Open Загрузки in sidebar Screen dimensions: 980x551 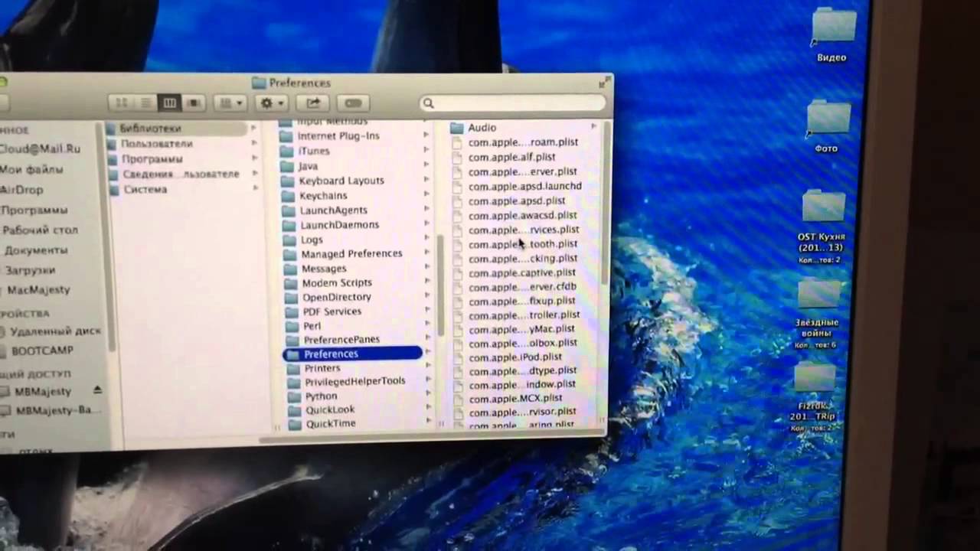pos(30,270)
